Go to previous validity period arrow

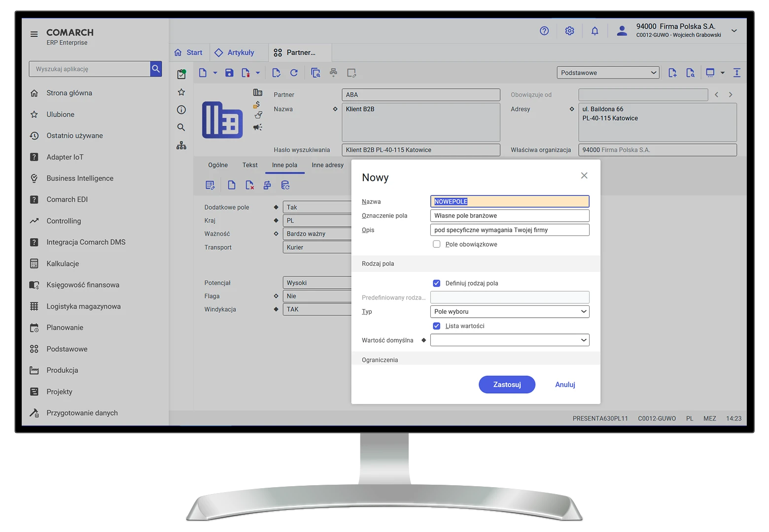tap(716, 95)
